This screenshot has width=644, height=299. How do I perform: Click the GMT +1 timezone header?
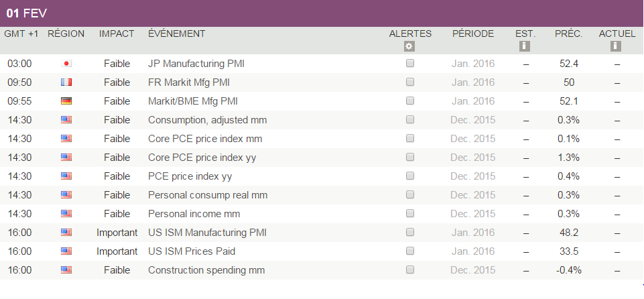coord(22,34)
